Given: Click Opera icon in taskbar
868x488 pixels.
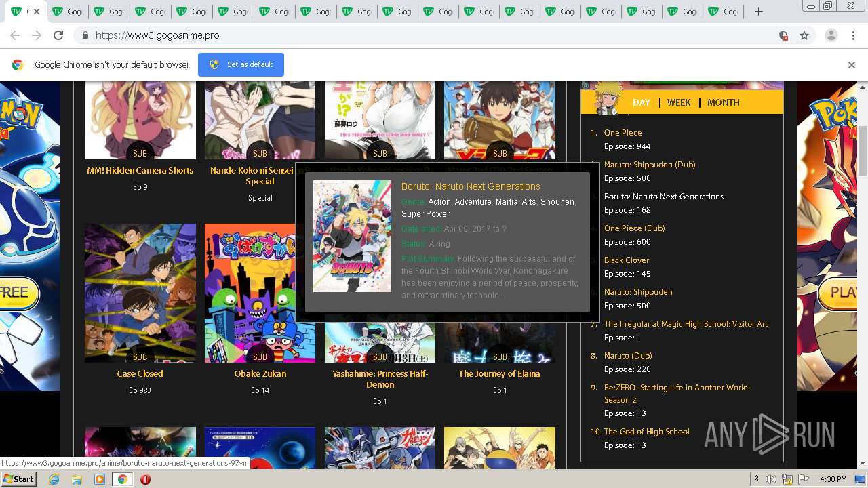Looking at the screenshot, I should tap(145, 479).
